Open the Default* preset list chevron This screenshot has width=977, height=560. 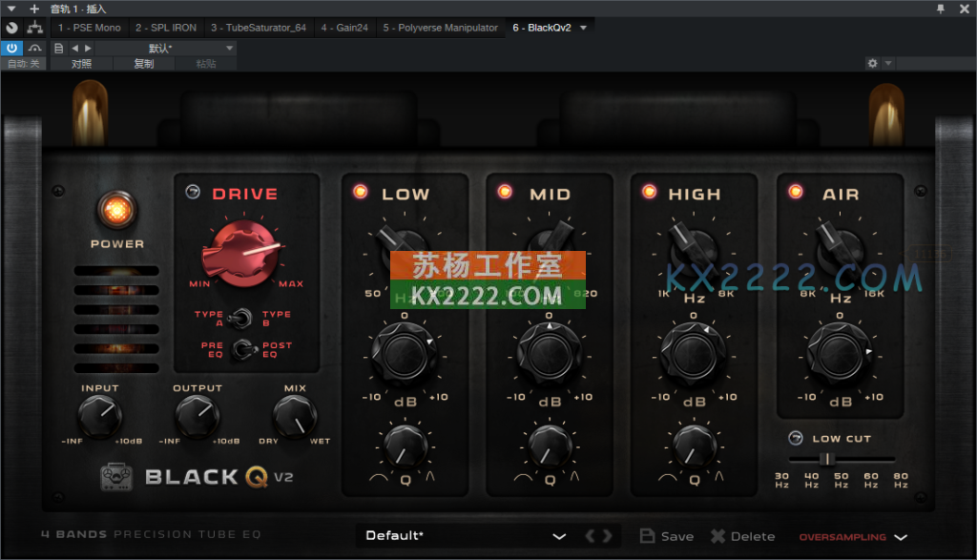tap(559, 536)
